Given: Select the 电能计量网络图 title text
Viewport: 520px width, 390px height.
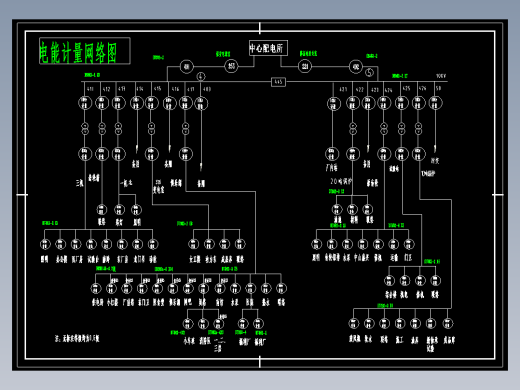Looking at the screenshot, I should [78, 53].
